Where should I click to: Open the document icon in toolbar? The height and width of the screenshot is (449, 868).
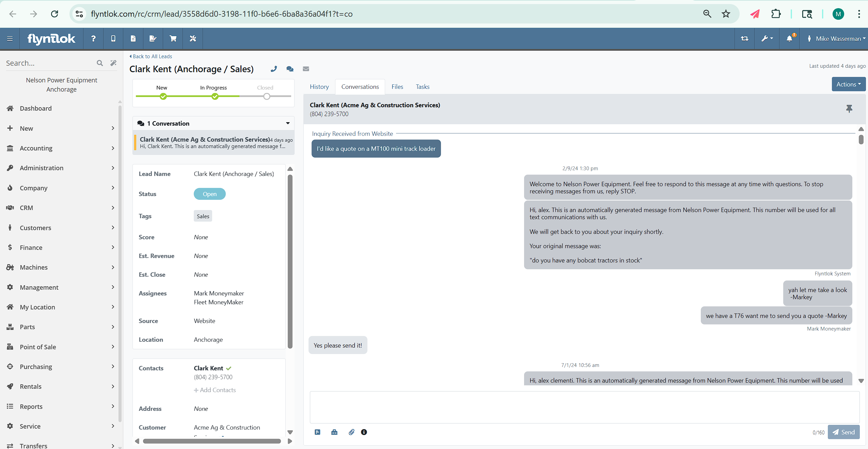coord(133,39)
